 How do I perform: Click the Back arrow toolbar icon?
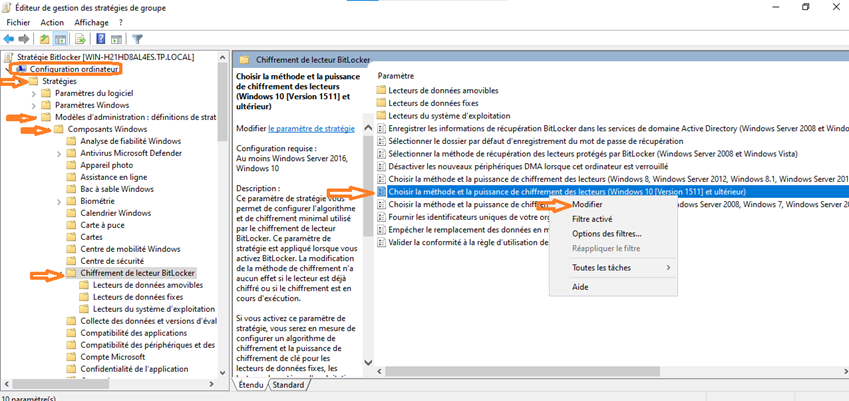tap(9, 39)
